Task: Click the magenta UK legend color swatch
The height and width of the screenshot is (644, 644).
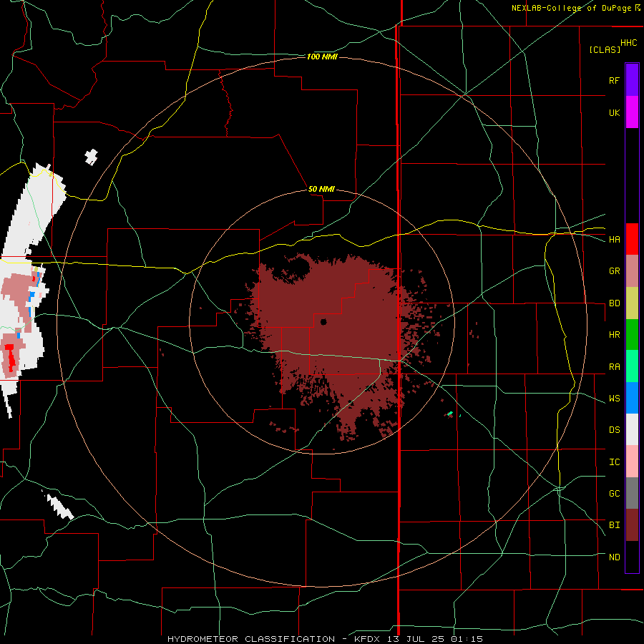Action: coord(632,112)
